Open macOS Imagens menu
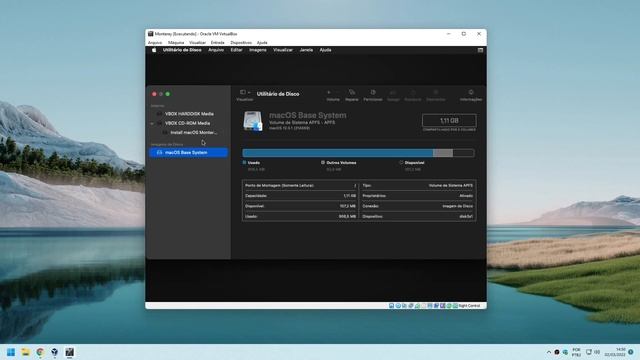Image resolution: width=640 pixels, height=360 pixels. click(258, 50)
